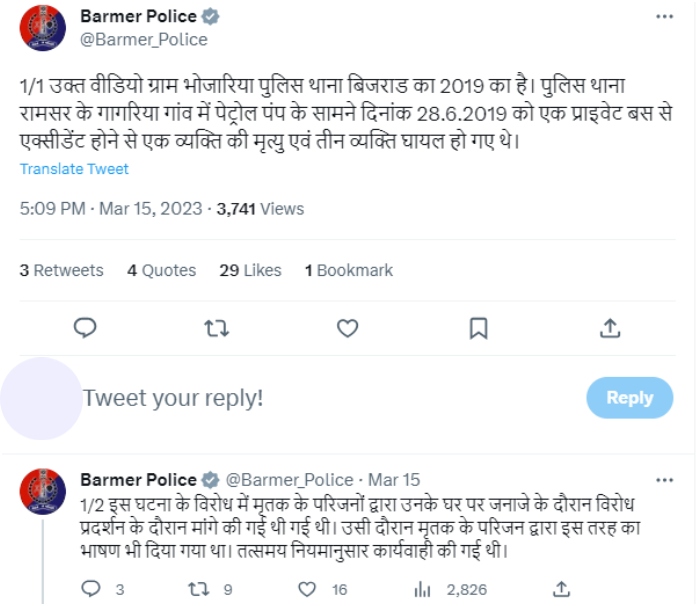Open the 3 Retweets list
700x606 pixels.
pyautogui.click(x=62, y=270)
